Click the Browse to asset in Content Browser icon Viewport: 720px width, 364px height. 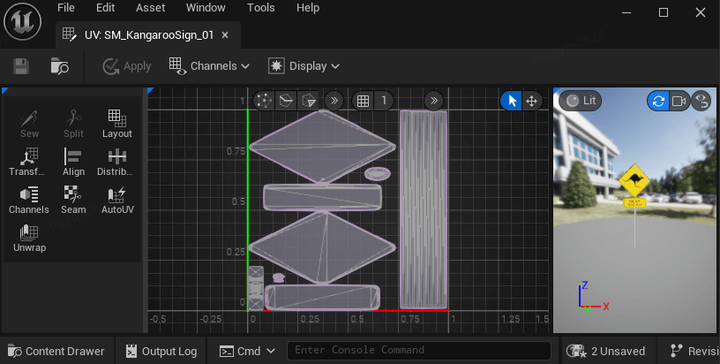(x=60, y=66)
